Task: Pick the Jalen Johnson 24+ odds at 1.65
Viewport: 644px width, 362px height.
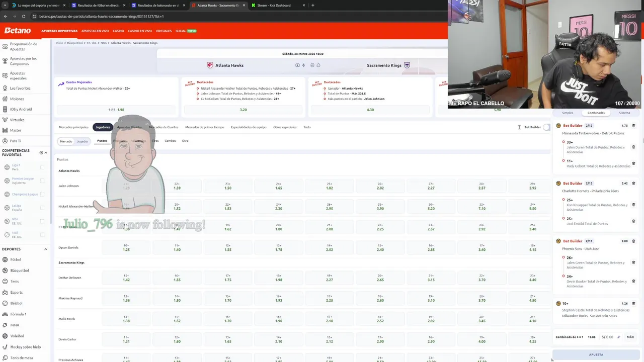Action: [x=278, y=186]
